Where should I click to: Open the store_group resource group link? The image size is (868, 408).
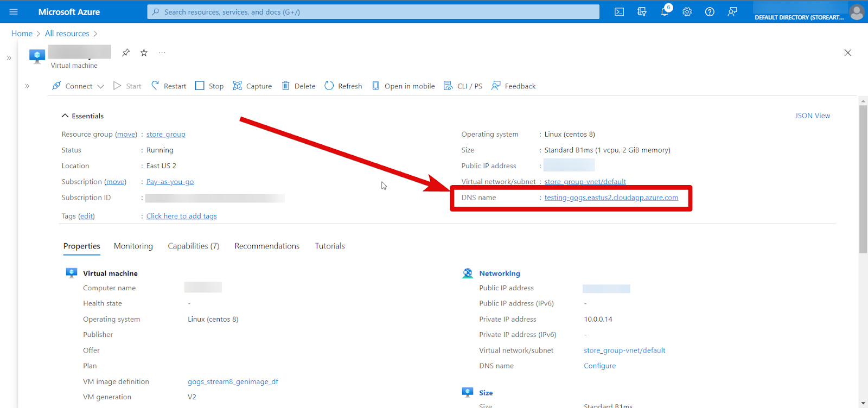pos(166,134)
